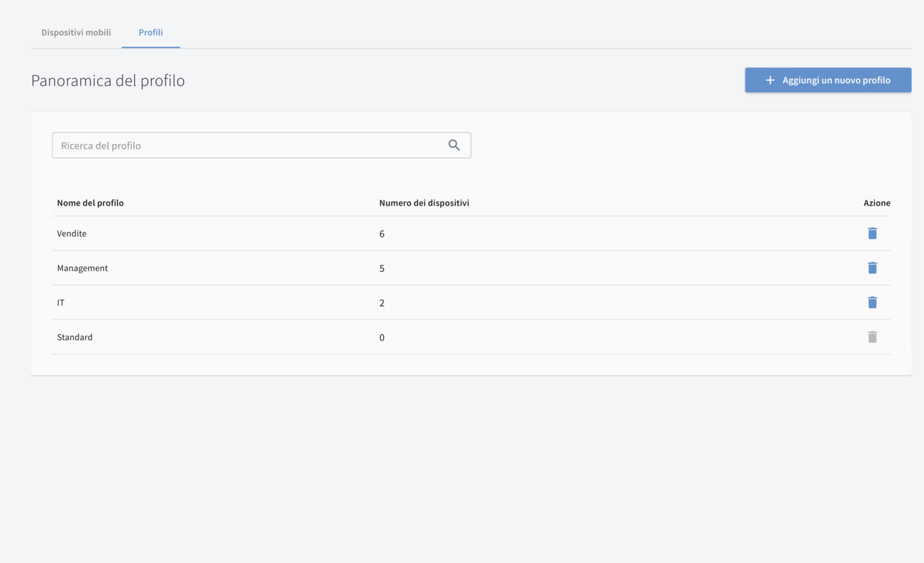Viewport: 924px width, 563px height.
Task: Remove the IT profile using trash icon
Action: tap(872, 302)
